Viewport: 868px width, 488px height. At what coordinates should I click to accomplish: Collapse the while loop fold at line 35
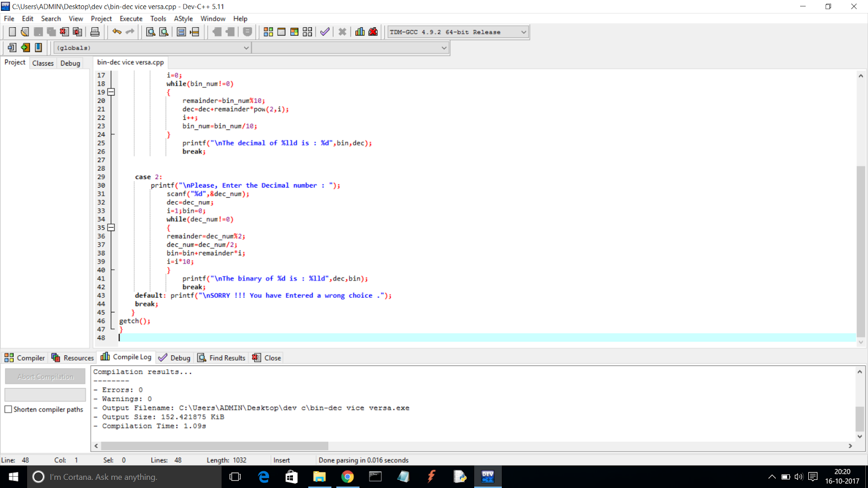point(111,227)
